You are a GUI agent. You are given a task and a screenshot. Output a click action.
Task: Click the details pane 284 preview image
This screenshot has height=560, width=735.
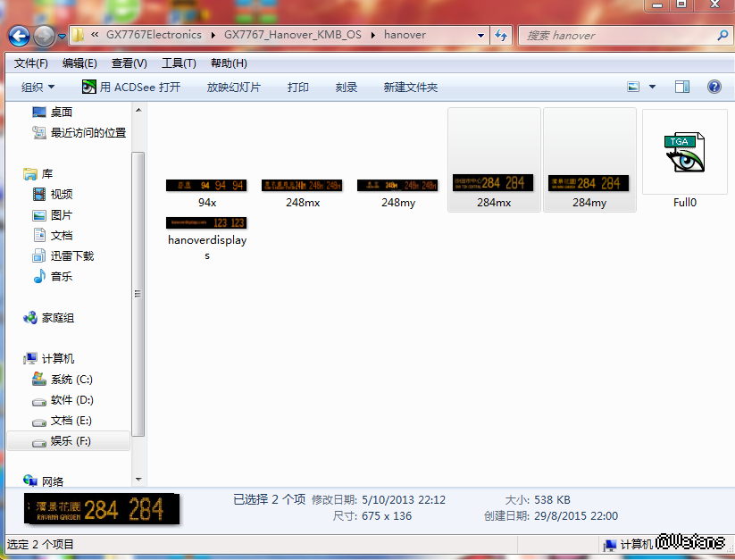click(x=102, y=508)
